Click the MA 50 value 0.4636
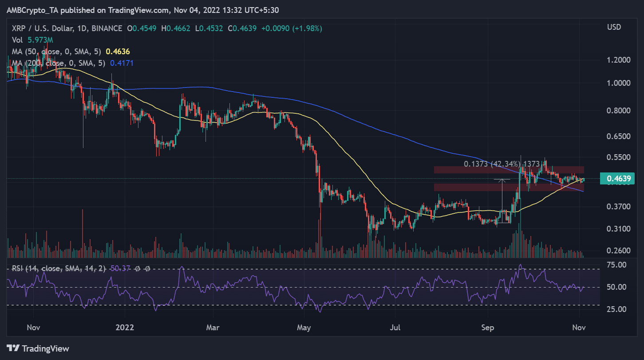 (119, 52)
